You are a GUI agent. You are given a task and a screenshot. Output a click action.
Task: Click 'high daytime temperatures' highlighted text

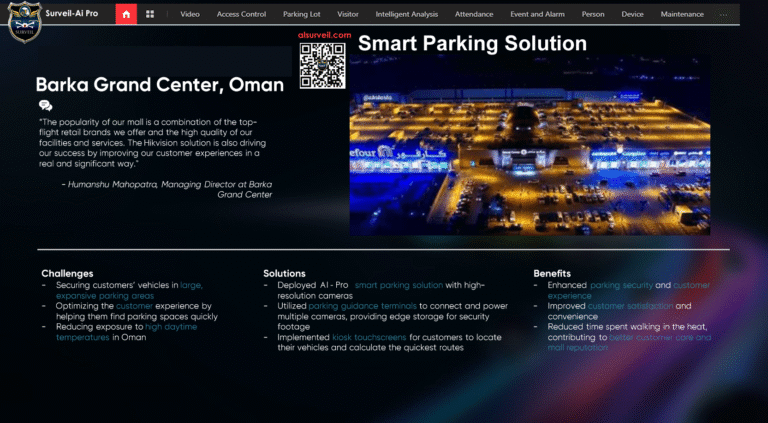tap(126, 332)
